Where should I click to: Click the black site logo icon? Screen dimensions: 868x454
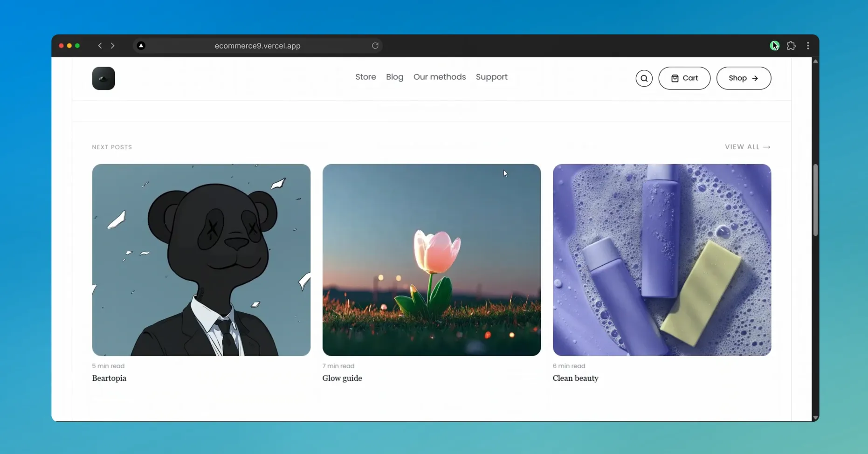tap(103, 78)
